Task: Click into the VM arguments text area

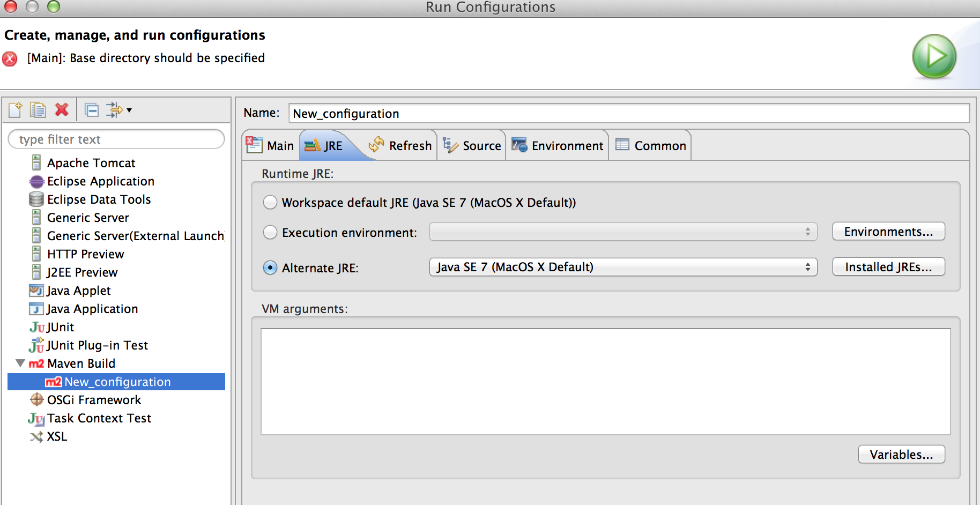Action: click(605, 381)
